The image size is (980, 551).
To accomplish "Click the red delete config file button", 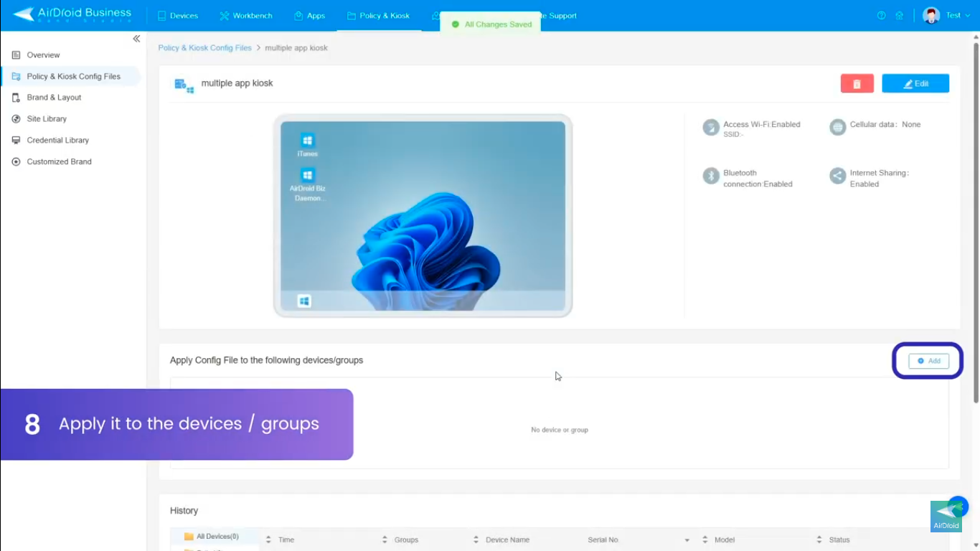I will pos(857,84).
